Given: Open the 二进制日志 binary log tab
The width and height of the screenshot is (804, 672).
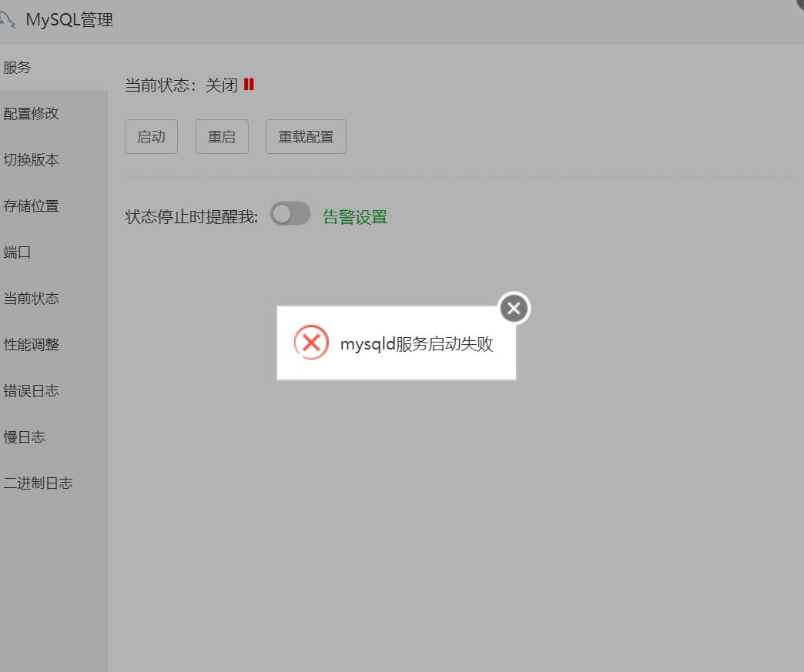Looking at the screenshot, I should click(x=54, y=483).
